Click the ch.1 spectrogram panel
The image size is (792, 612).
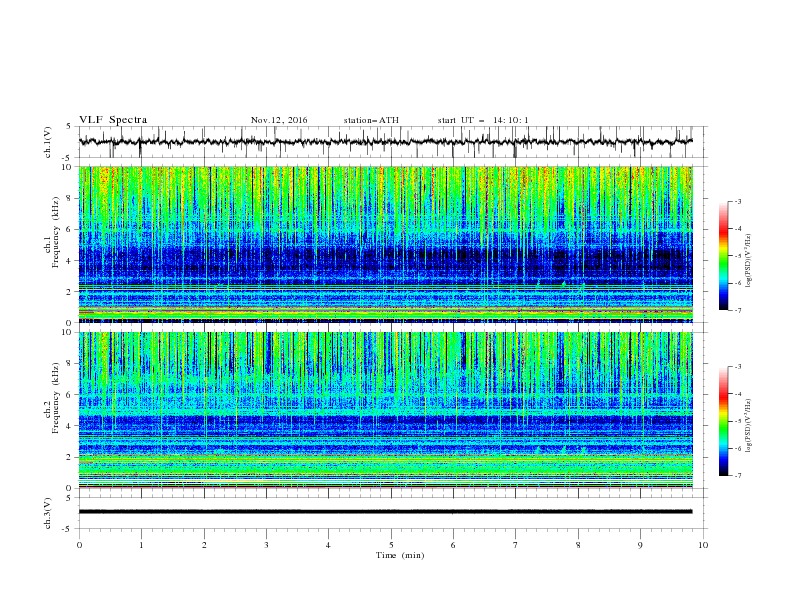coord(385,244)
